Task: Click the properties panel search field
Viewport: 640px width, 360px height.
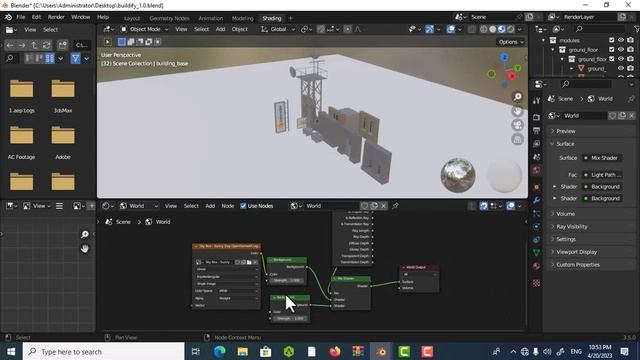Action: tap(588, 84)
